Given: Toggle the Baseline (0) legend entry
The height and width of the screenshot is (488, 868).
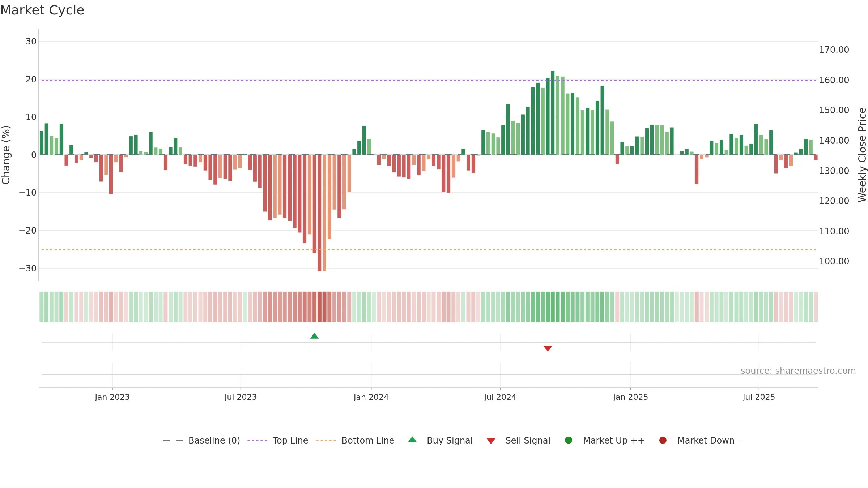Looking at the screenshot, I should [201, 440].
